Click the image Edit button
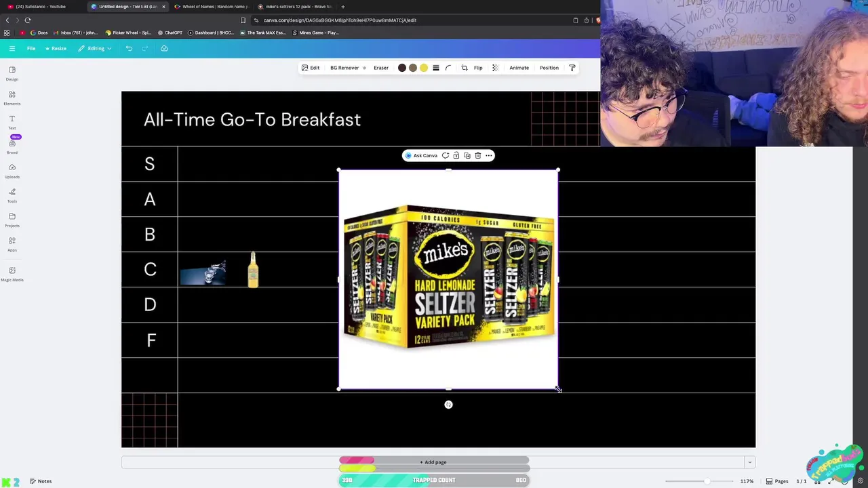 click(x=311, y=68)
